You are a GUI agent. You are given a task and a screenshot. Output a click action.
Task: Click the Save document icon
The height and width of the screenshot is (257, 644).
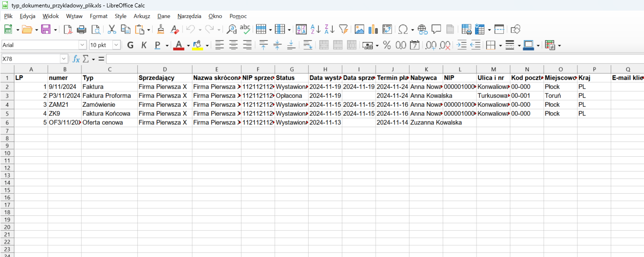tap(46, 30)
